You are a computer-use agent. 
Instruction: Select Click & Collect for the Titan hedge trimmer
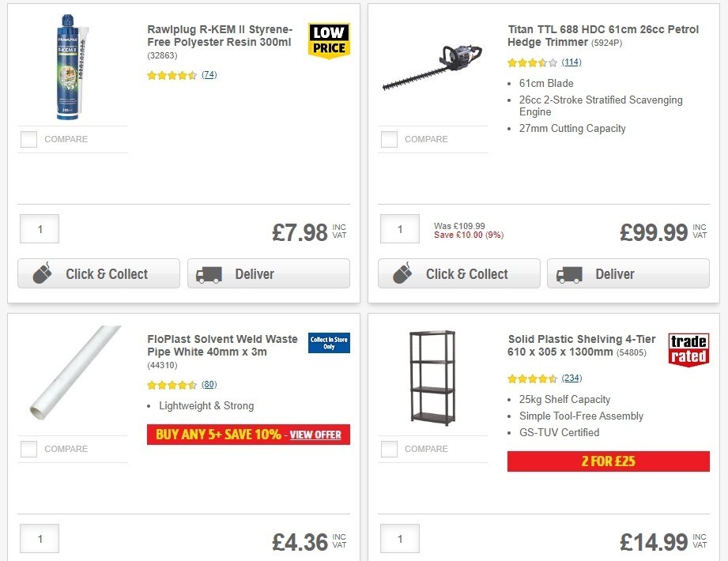pos(458,273)
